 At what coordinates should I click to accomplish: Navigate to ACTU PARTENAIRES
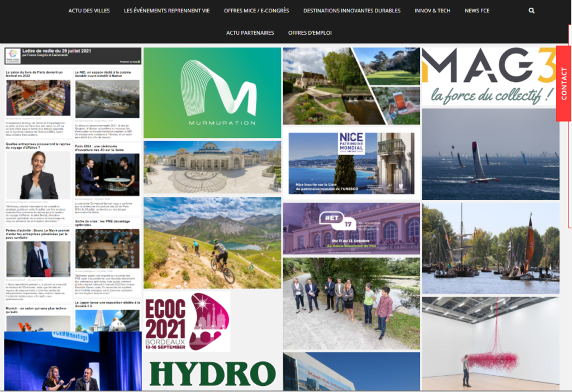click(250, 33)
